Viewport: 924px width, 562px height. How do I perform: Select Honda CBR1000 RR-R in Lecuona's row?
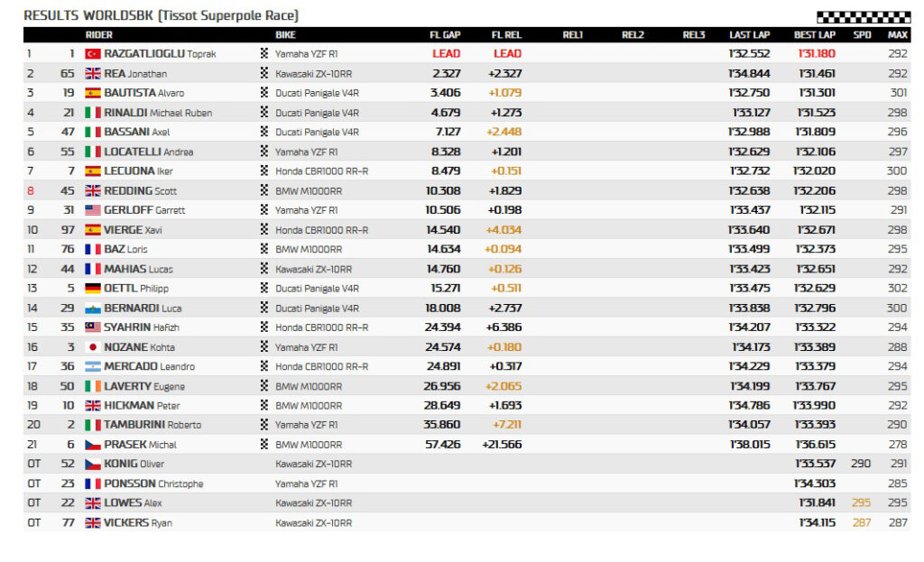coord(322,170)
